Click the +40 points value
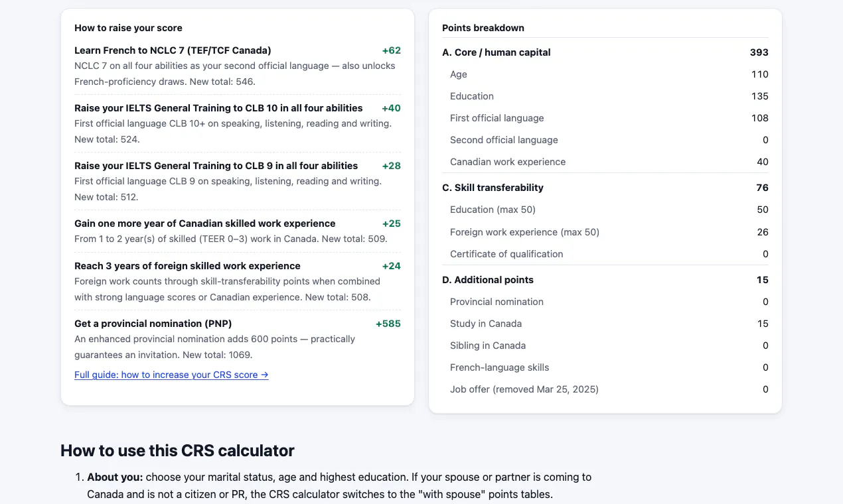The image size is (843, 504). pyautogui.click(x=392, y=108)
